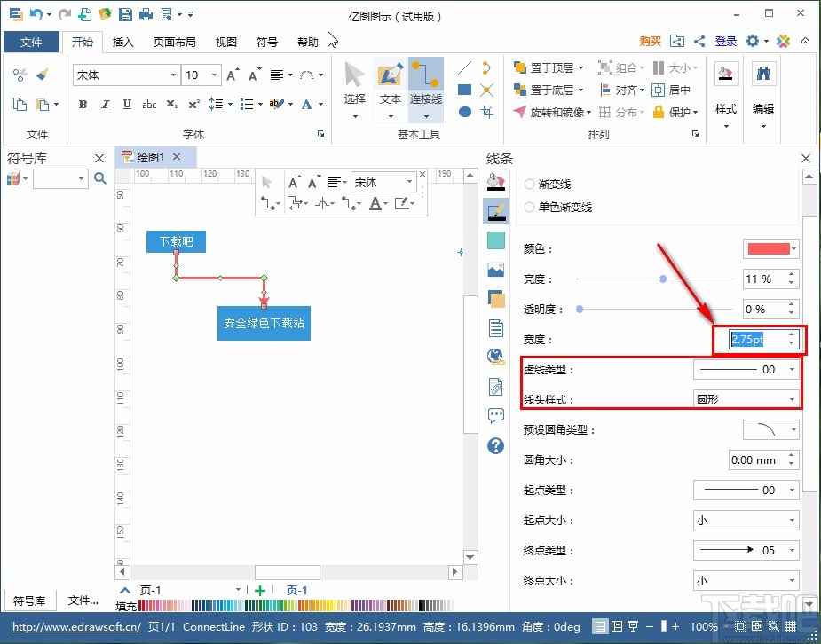Open the start point type 起点类型 dropdown
This screenshot has width=821, height=644.
coord(746,491)
